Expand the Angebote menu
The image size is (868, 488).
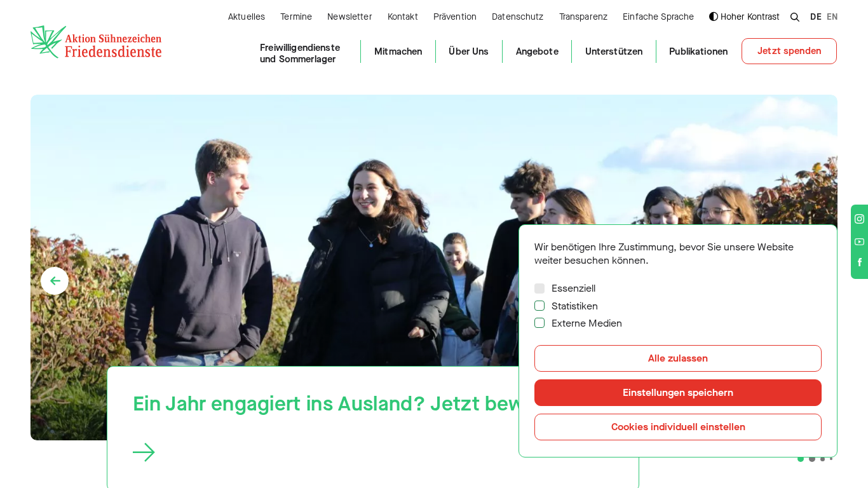[x=537, y=51]
